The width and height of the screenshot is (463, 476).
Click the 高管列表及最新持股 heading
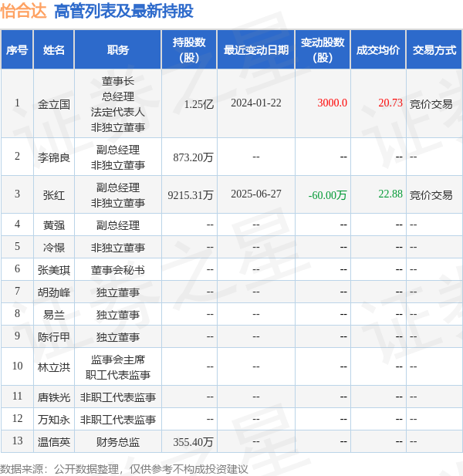(x=123, y=12)
